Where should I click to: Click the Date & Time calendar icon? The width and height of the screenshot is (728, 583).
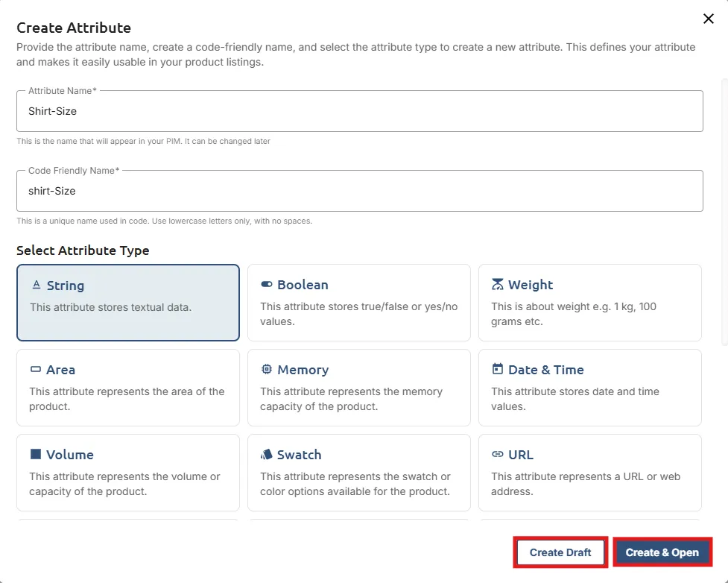point(497,369)
